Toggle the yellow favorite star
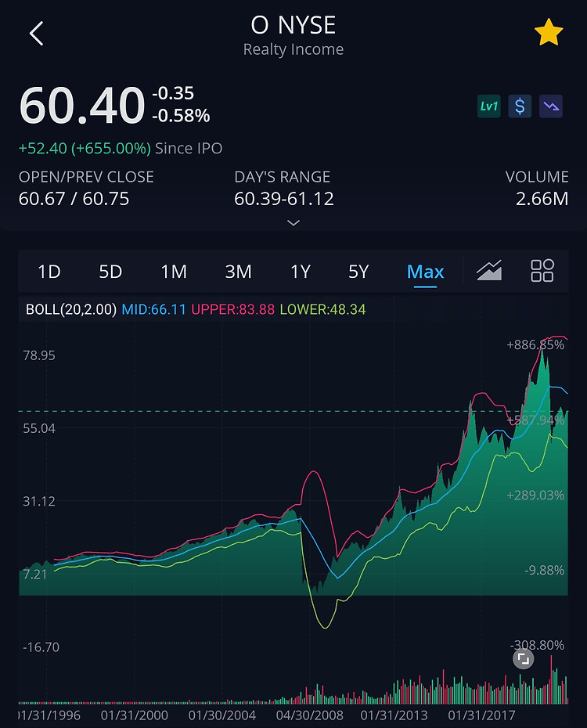 coord(549,33)
